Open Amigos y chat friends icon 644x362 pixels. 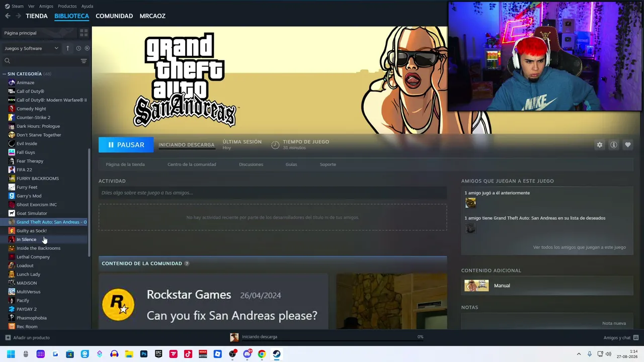[x=636, y=337]
